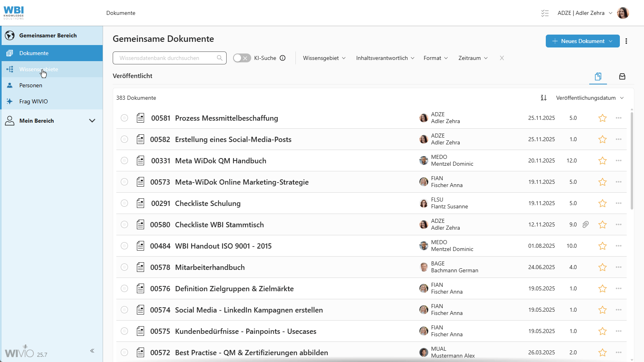Open the Format filter dropdown
The height and width of the screenshot is (362, 644).
coord(436,58)
